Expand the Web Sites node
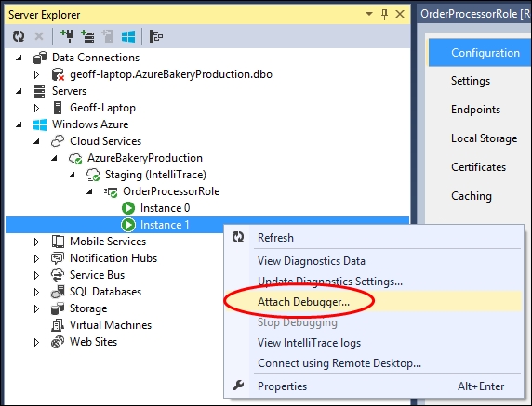Viewport: 532px width, 406px height. (x=36, y=342)
